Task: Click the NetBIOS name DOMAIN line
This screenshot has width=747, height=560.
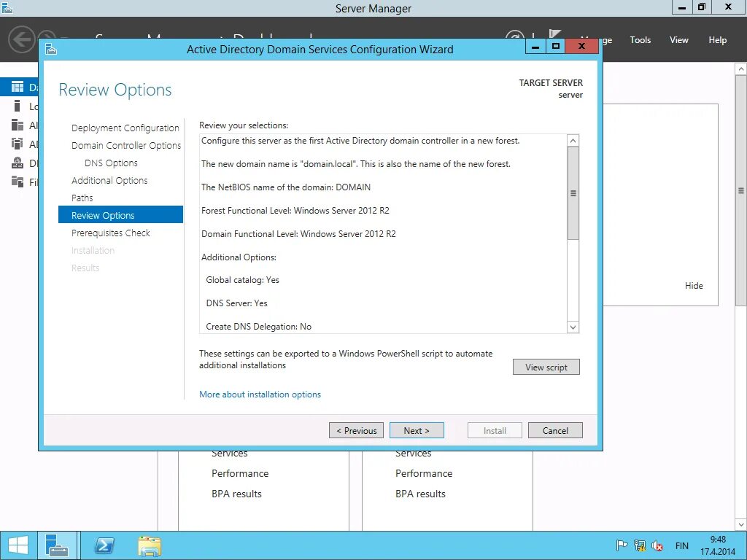Action: pos(286,187)
